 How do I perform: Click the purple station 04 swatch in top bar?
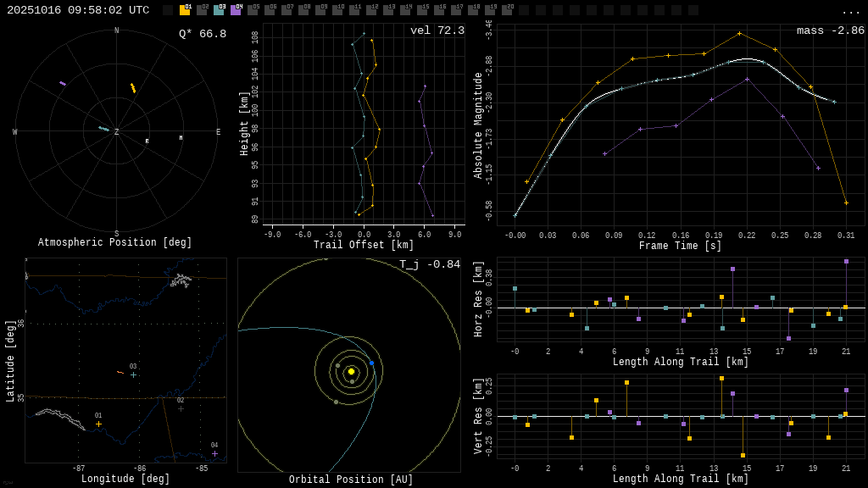[x=236, y=10]
